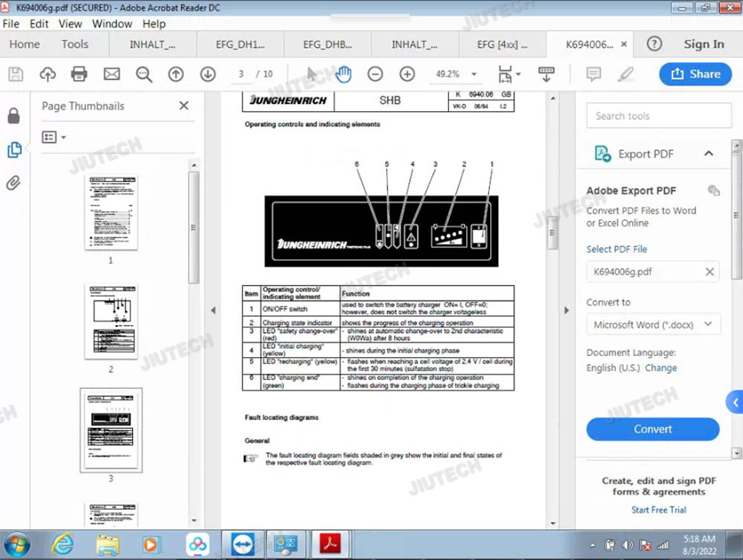Switch to the Tools tab
Screen dimensions: 743x560
coord(75,44)
